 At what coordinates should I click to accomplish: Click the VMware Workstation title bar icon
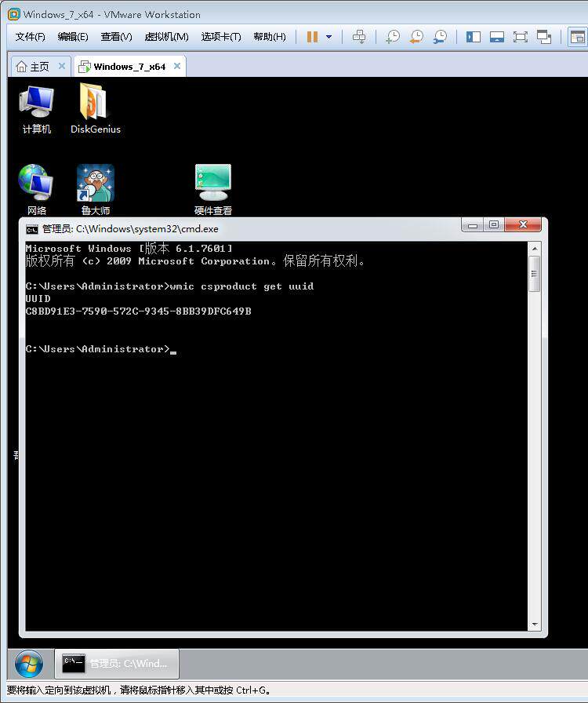14,14
